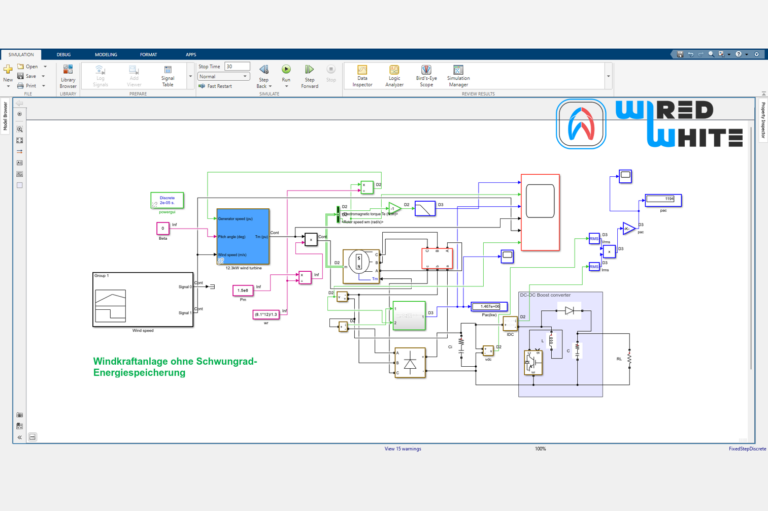Click the View 15 warnings link

pyautogui.click(x=403, y=449)
